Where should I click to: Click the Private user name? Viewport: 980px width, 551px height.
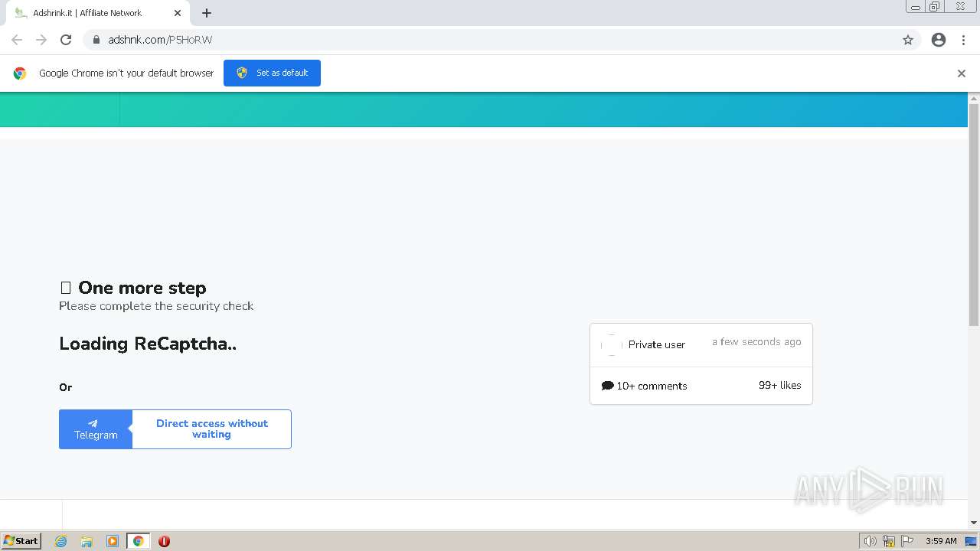[657, 344]
